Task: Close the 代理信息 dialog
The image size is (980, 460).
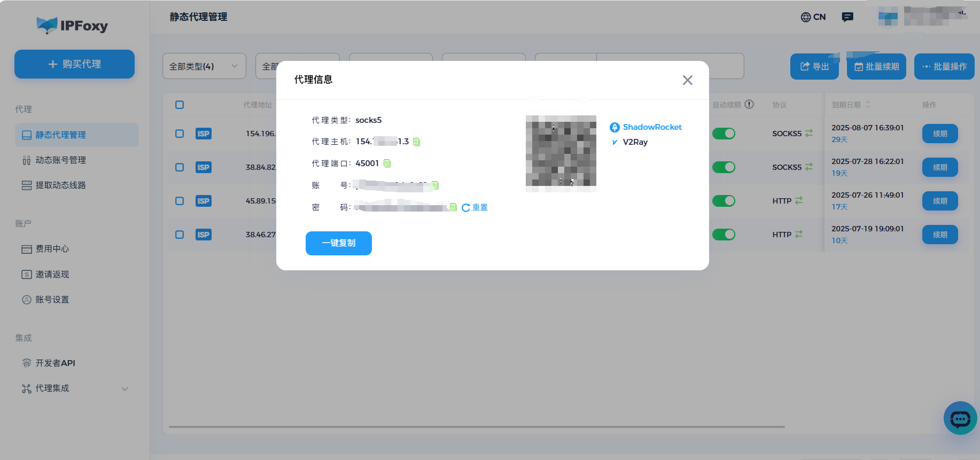Action: (687, 80)
